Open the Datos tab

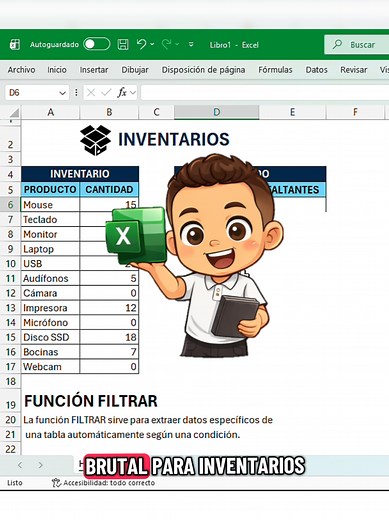316,70
